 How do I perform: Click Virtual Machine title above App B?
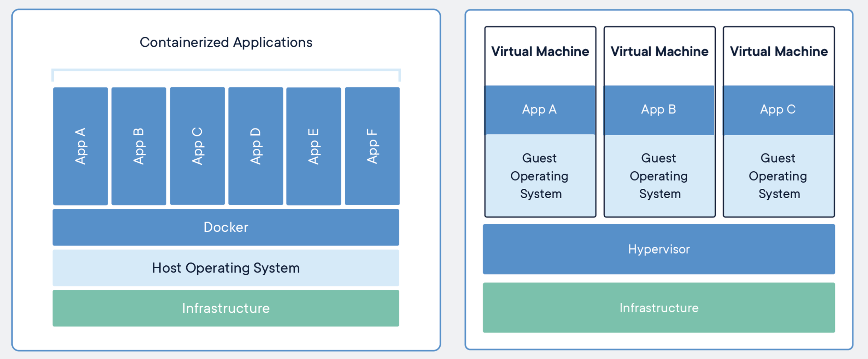click(659, 52)
